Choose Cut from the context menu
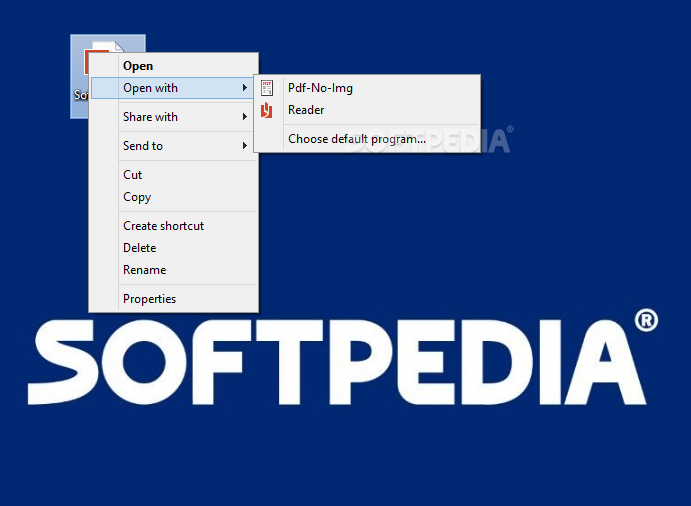 173,175
